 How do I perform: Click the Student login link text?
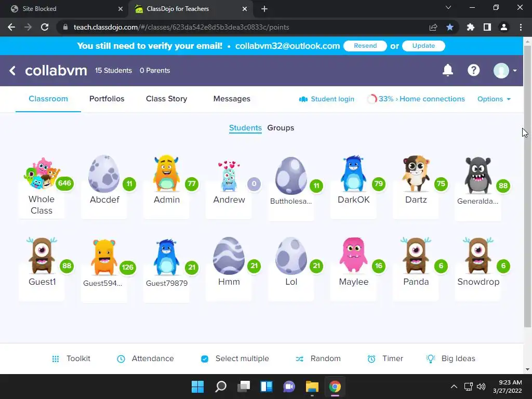tap(332, 99)
